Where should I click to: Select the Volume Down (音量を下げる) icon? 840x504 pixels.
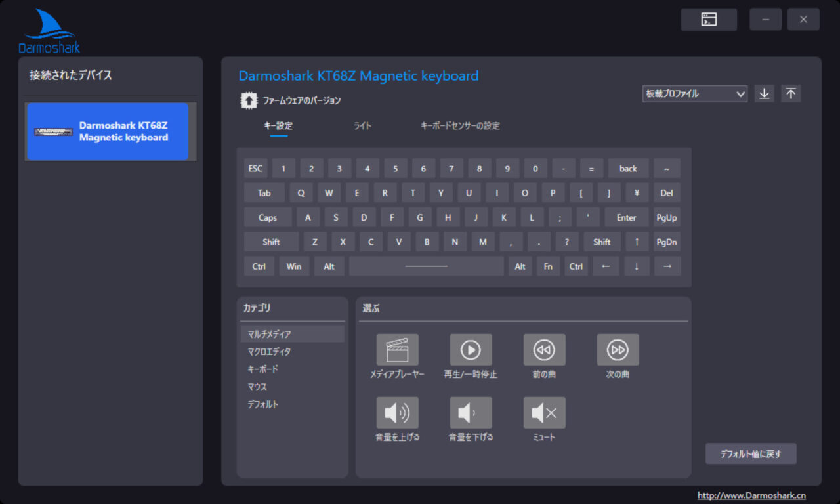[x=471, y=413]
